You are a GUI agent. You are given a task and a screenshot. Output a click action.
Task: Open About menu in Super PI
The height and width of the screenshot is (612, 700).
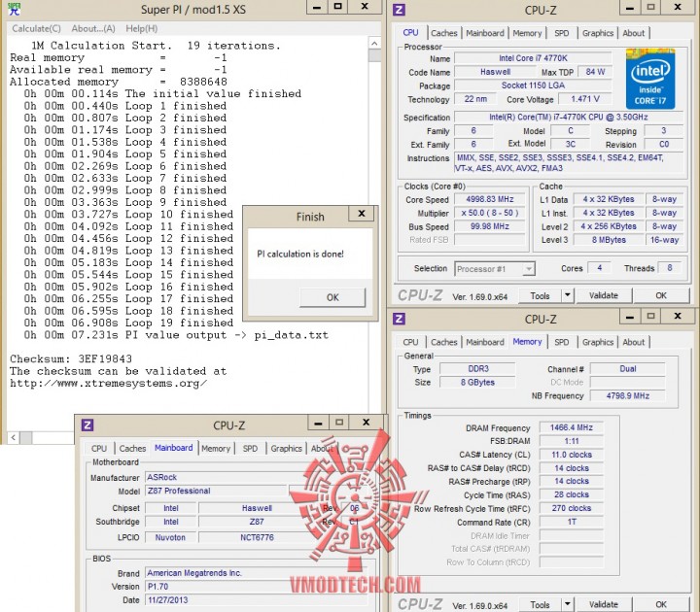point(93,28)
